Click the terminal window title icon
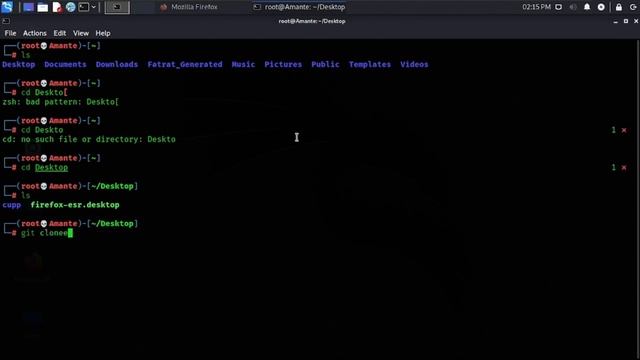This screenshot has width=640, height=360. [x=6, y=21]
